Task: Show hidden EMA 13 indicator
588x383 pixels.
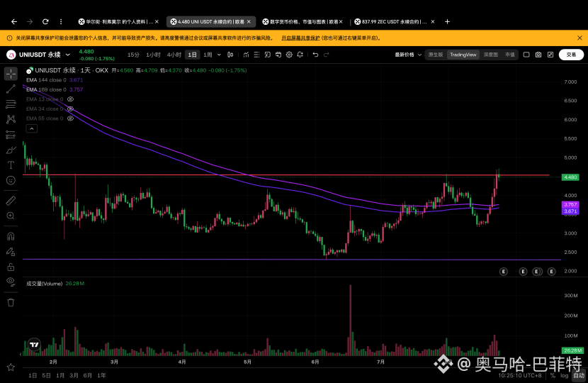Action: [x=70, y=99]
